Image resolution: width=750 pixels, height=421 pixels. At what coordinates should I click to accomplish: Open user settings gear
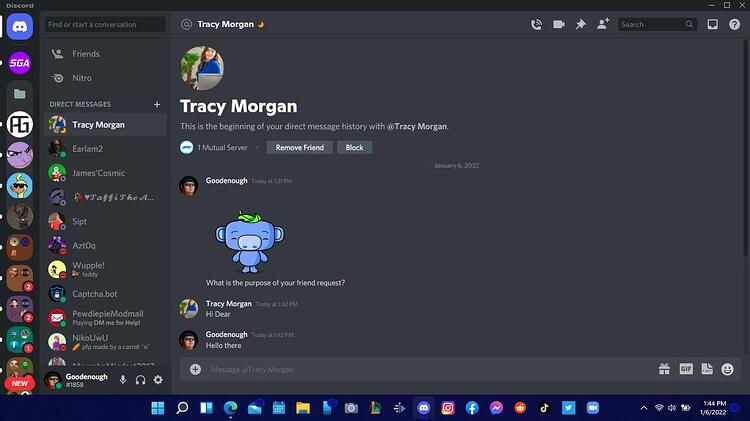point(158,380)
